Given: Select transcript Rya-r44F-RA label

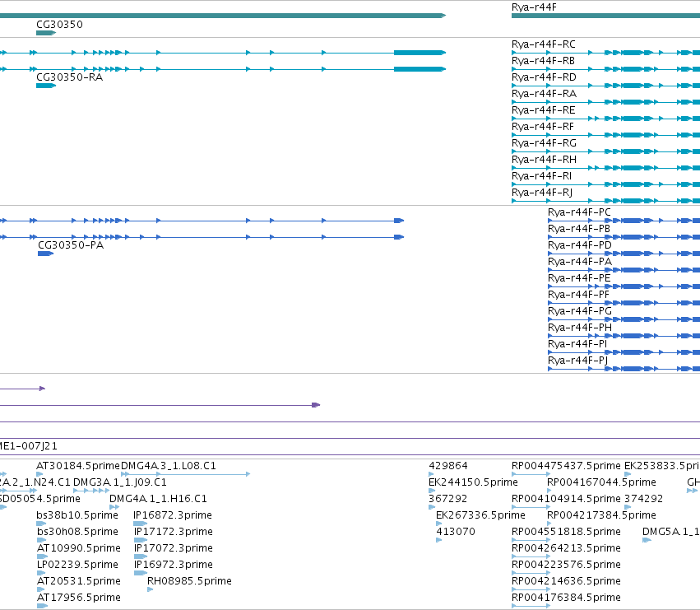Looking at the screenshot, I should [x=544, y=94].
